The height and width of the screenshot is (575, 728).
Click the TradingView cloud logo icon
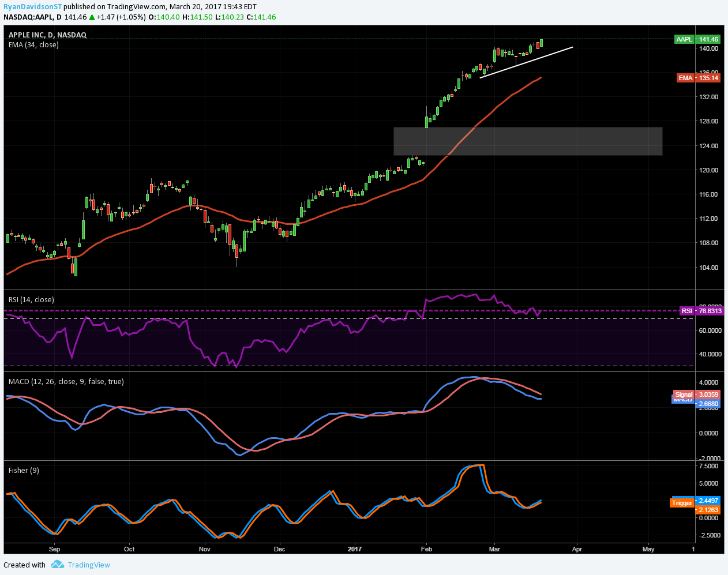(x=57, y=565)
